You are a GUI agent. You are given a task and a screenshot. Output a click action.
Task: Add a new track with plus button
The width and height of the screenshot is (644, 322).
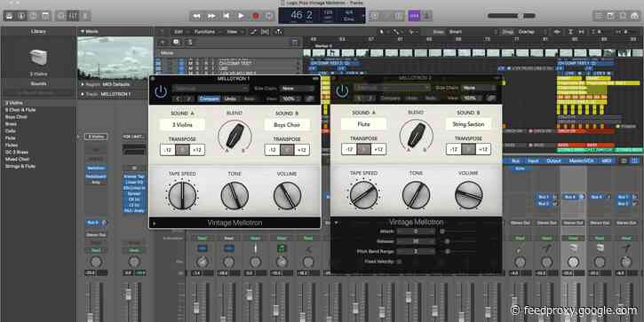pyautogui.click(x=163, y=42)
